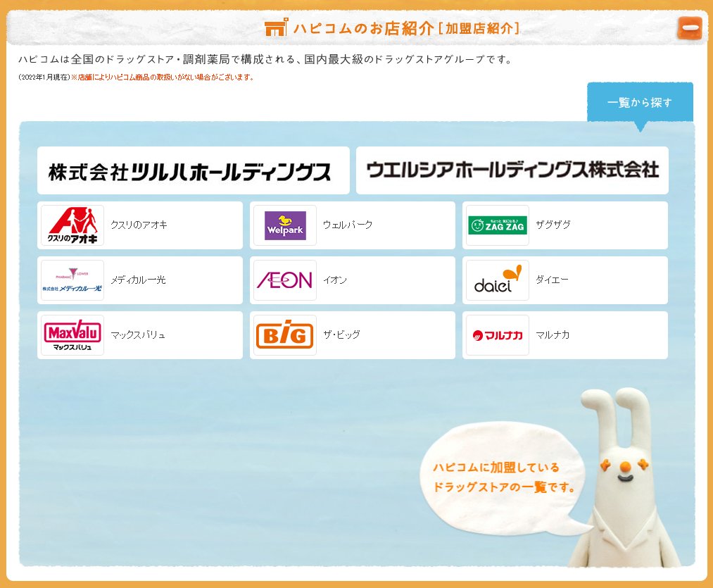The height and width of the screenshot is (588, 713).
Task: Open the クスリのアオキ store link
Action: click(x=139, y=225)
